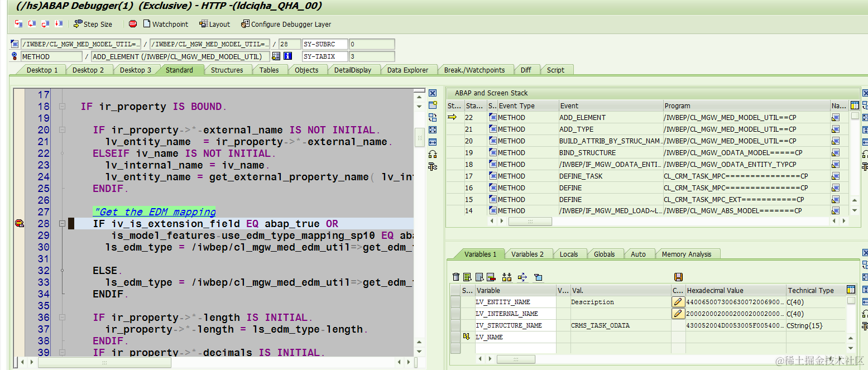This screenshot has height=370, width=868.
Task: Click the stack table column layout icon
Action: click(x=854, y=105)
